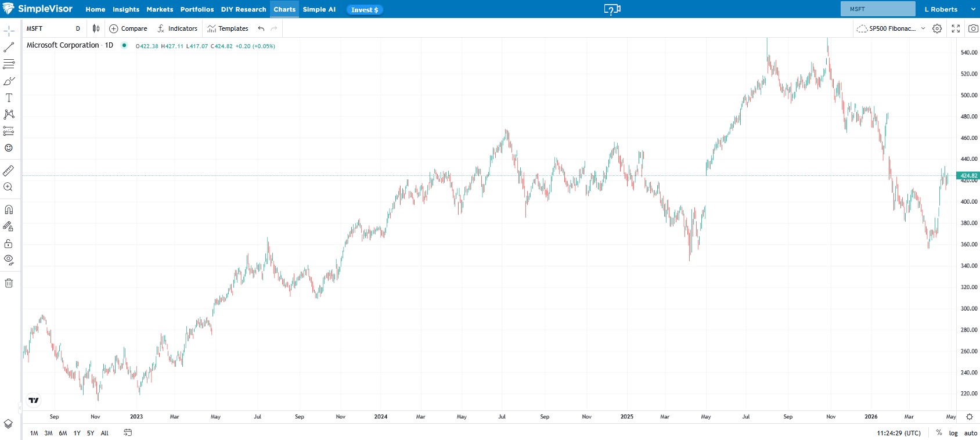Toggle visibility of all drawings
The image size is (980, 440).
pos(9,259)
